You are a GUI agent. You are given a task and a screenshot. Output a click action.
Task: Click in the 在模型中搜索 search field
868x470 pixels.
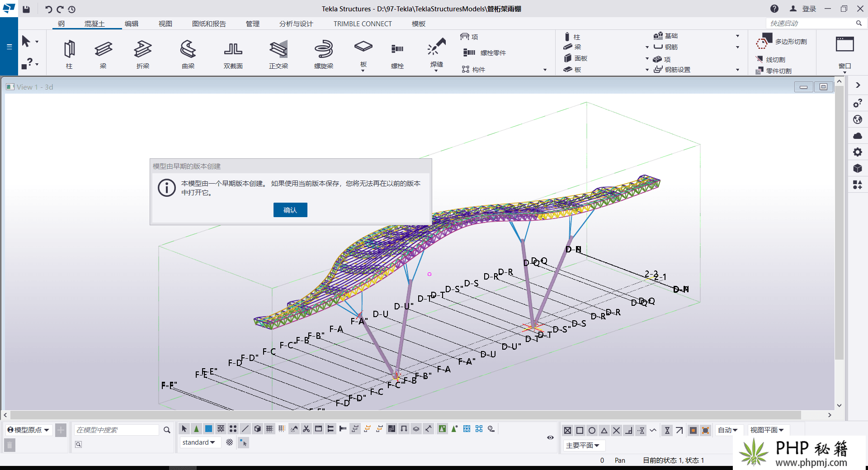(x=117, y=430)
